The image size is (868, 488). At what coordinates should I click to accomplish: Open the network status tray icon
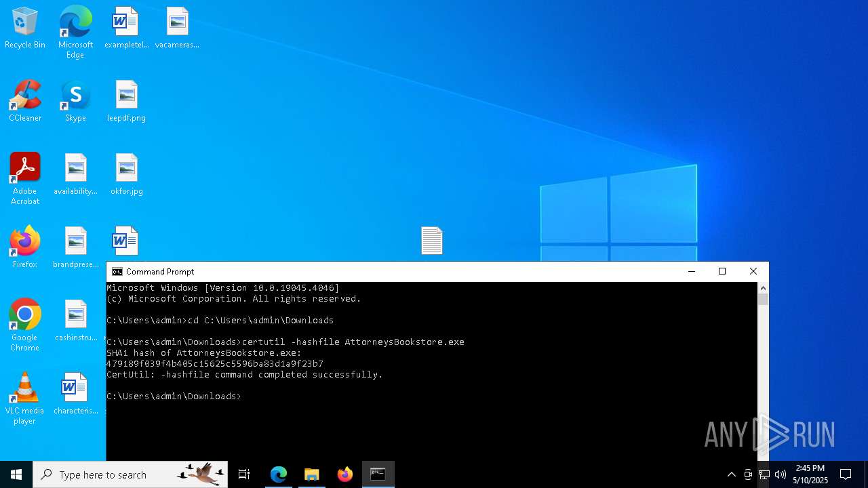764,474
